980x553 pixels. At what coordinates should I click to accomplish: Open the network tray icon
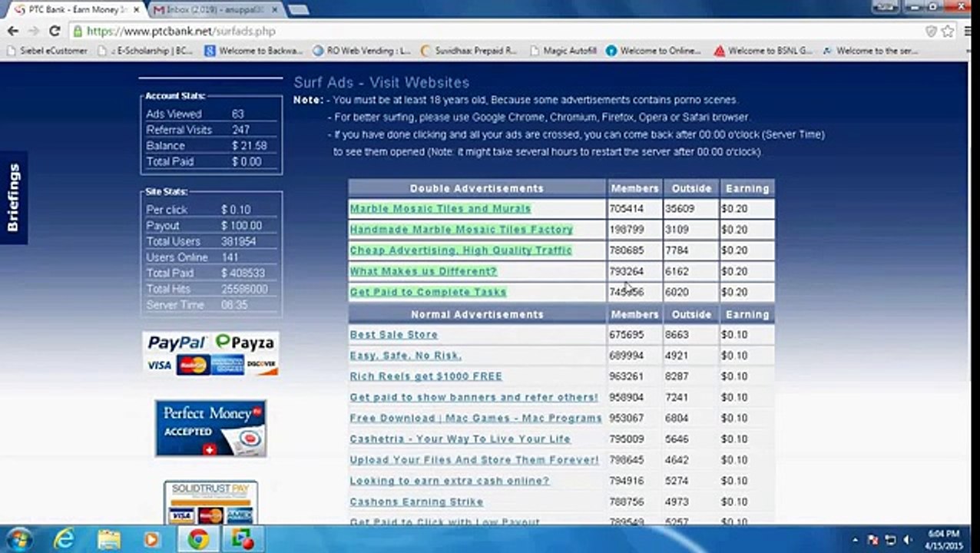tap(891, 540)
